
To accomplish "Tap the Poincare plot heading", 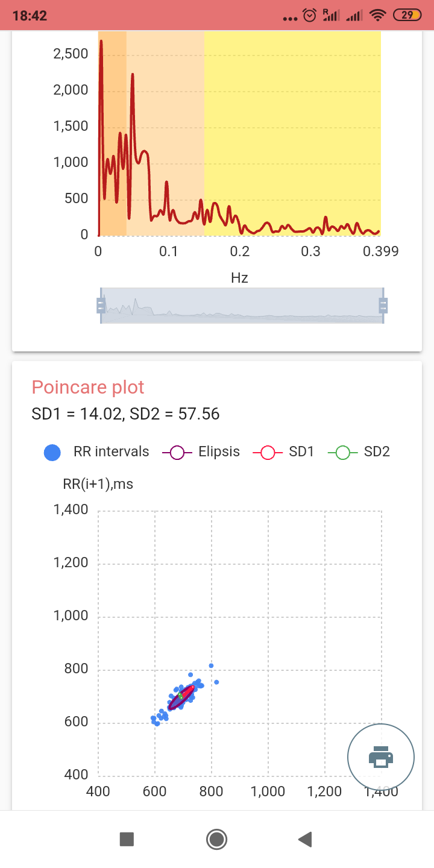I will coord(88,387).
